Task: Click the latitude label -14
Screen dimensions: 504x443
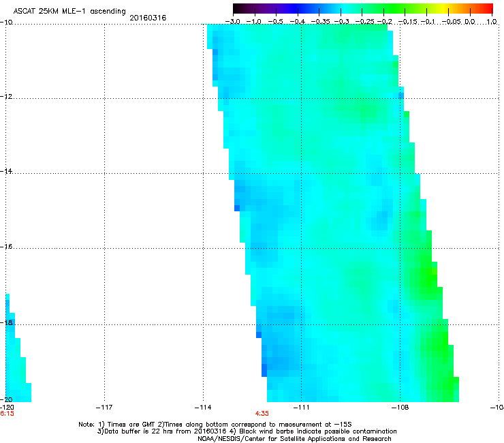Action: [6, 171]
